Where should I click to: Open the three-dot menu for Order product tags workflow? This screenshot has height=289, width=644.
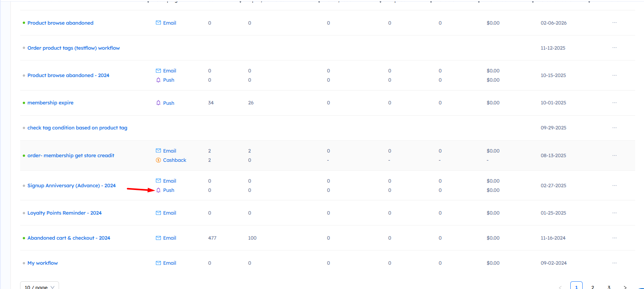pos(614,48)
